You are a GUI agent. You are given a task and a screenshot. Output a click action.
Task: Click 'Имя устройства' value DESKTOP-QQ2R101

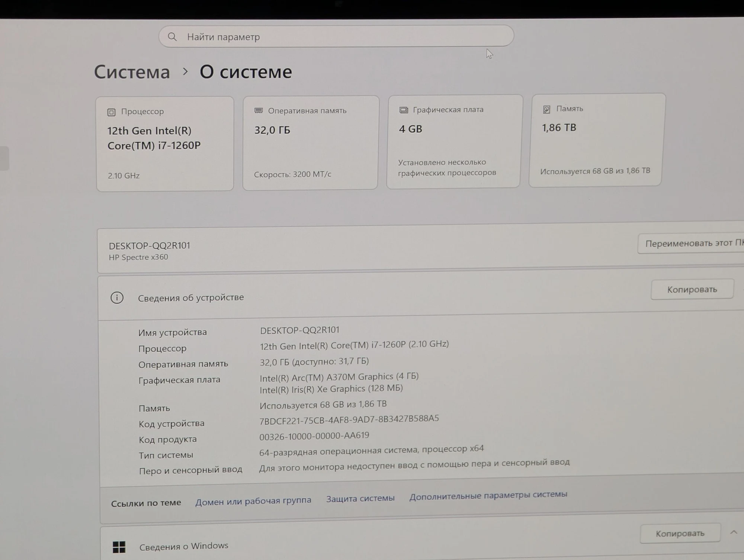click(x=299, y=330)
